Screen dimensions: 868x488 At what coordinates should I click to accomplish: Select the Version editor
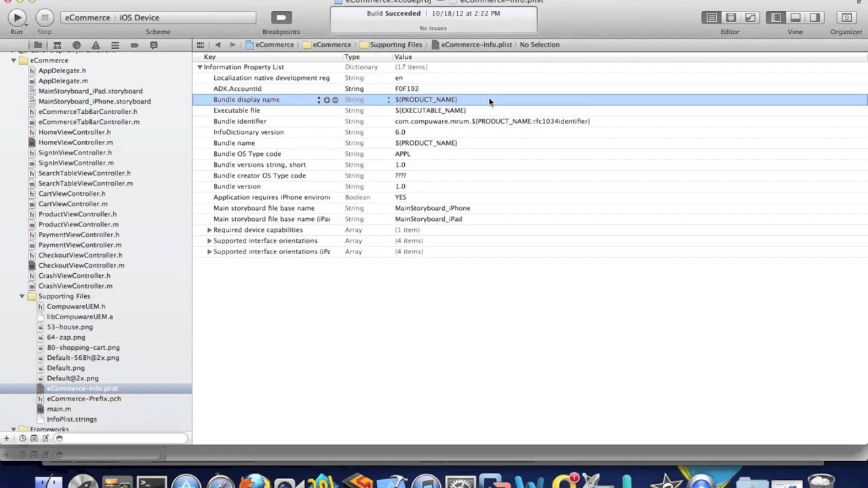[x=750, y=18]
